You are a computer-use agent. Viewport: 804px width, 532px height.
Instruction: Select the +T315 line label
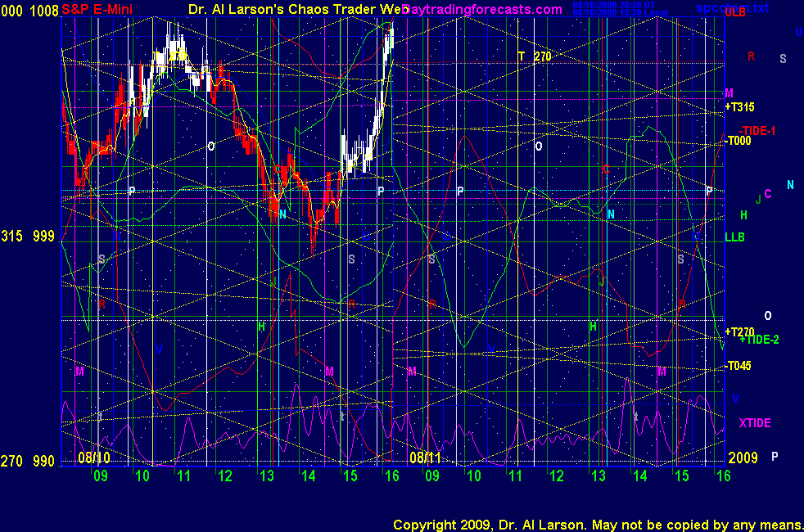(x=739, y=106)
